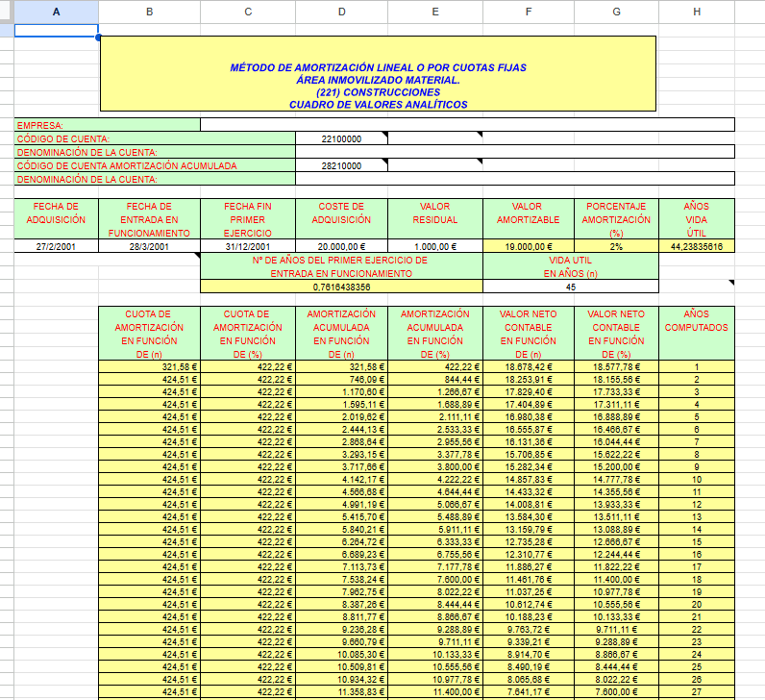Screen dimensions: 765x700
Task: Select column F header
Action: [x=528, y=12]
